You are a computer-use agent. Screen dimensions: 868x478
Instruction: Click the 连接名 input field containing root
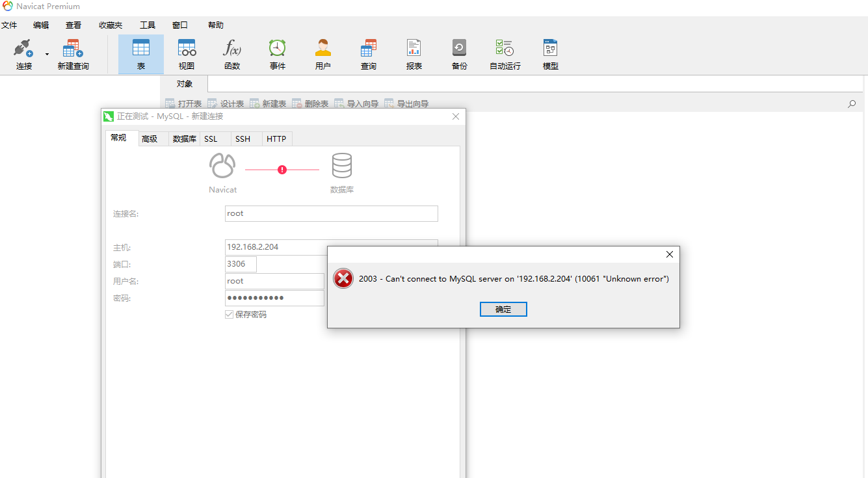click(x=332, y=213)
